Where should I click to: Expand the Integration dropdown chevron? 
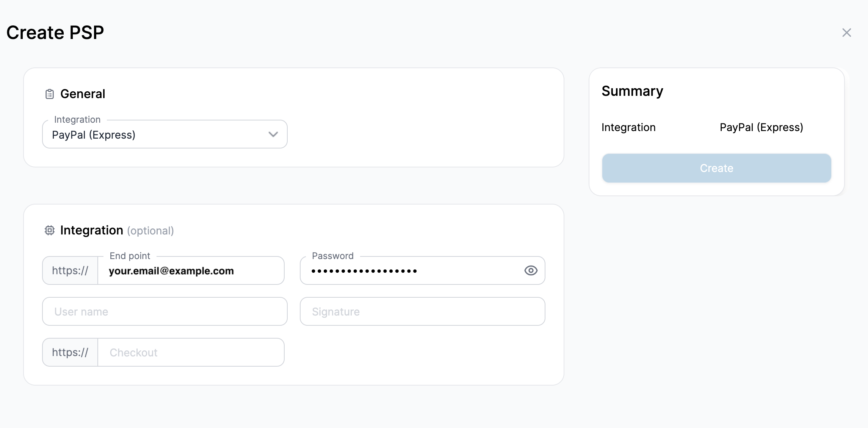273,134
